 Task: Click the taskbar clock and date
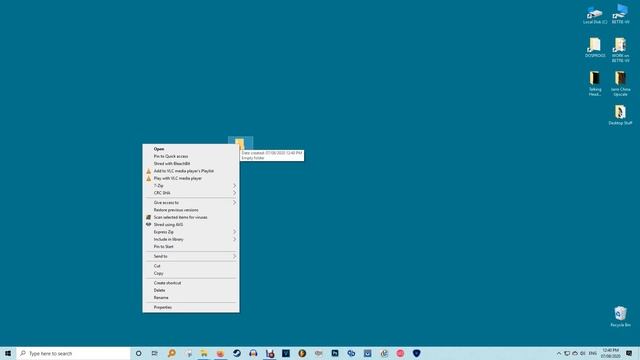point(611,353)
